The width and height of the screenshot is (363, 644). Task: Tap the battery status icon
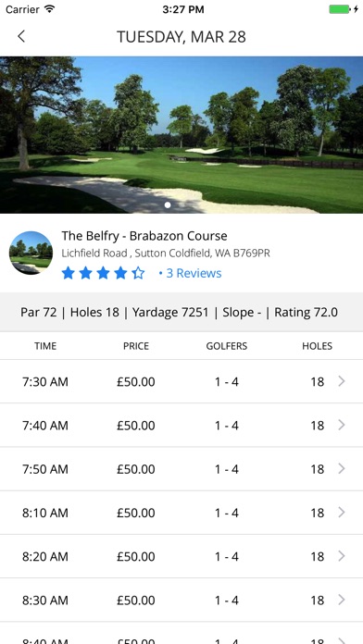(x=341, y=9)
